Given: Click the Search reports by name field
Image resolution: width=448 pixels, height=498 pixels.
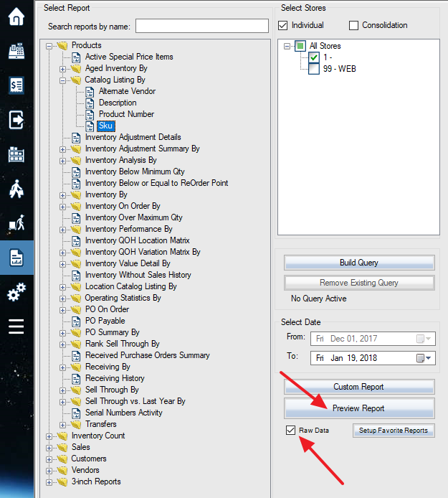Looking at the screenshot, I should point(202,26).
